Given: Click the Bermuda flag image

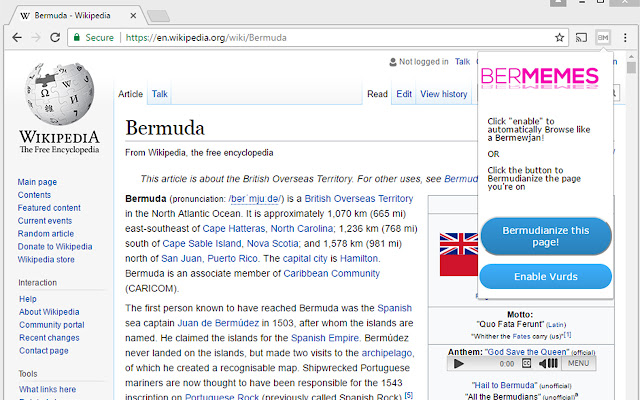Looking at the screenshot, I should pyautogui.click(x=459, y=255).
